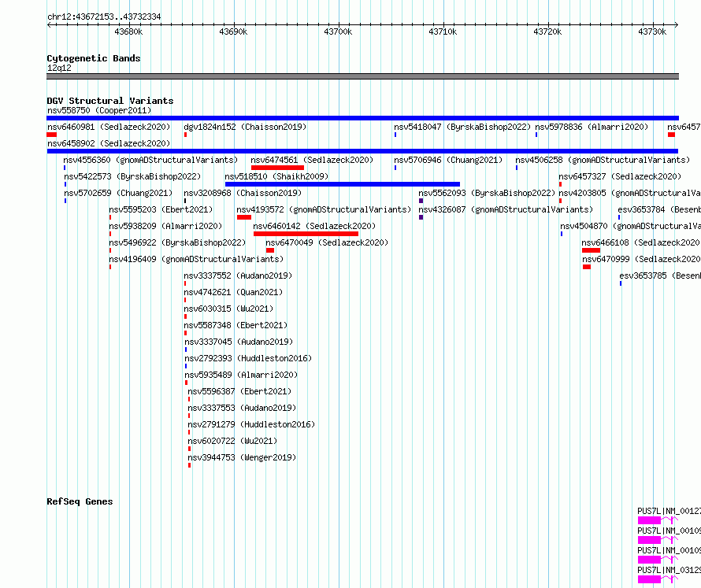Click red bar under nsv4193572
The height and width of the screenshot is (588, 701).
(244, 217)
